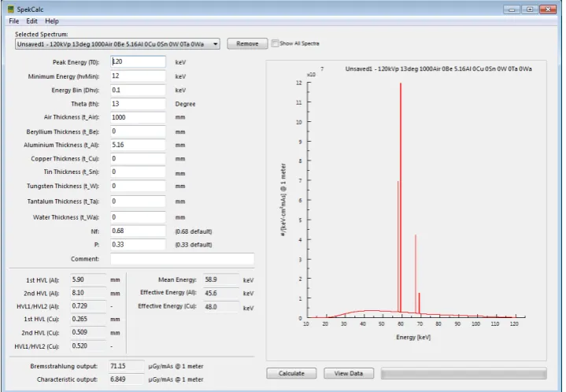Image resolution: width=566 pixels, height=392 pixels.
Task: Click the Aluminium Thickness input field
Action: 139,145
